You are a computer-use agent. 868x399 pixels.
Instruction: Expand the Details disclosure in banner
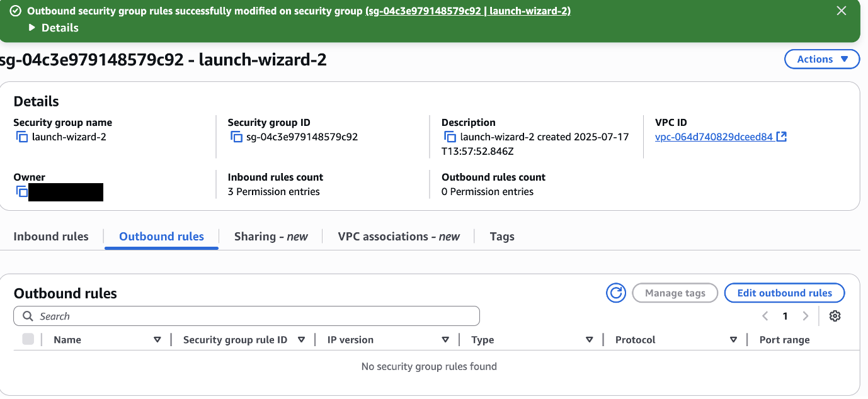(x=32, y=28)
